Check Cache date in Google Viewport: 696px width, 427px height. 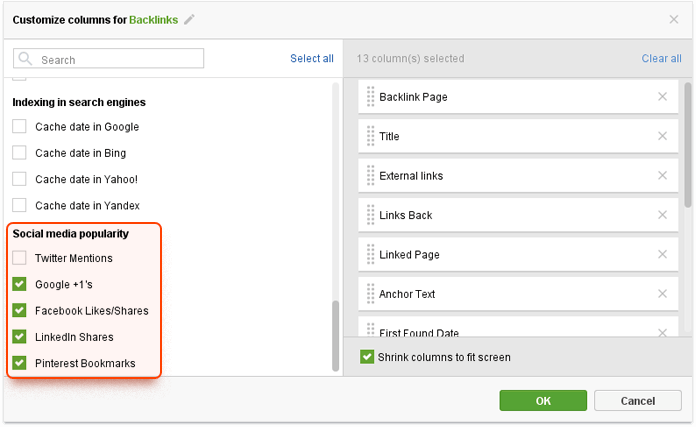coord(19,127)
